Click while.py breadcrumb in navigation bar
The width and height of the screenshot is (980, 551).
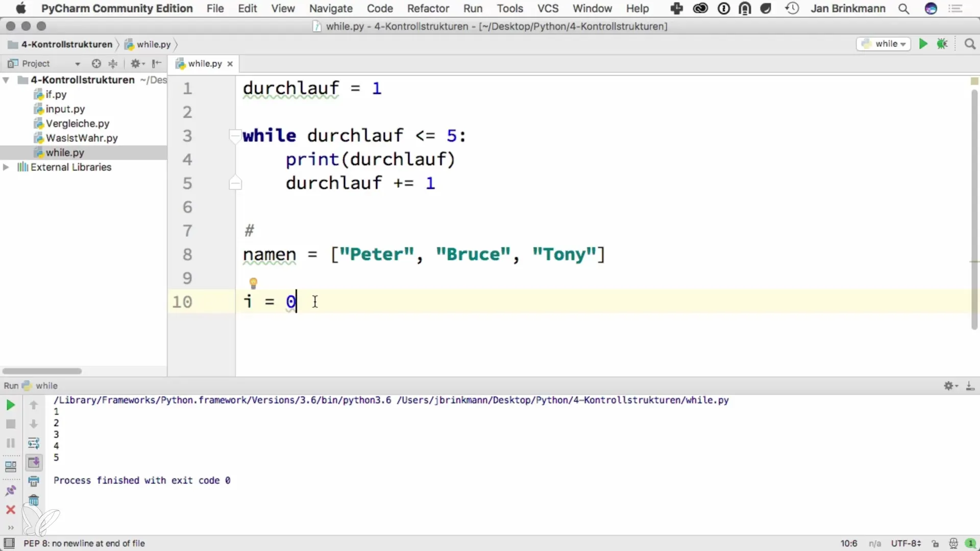(148, 44)
